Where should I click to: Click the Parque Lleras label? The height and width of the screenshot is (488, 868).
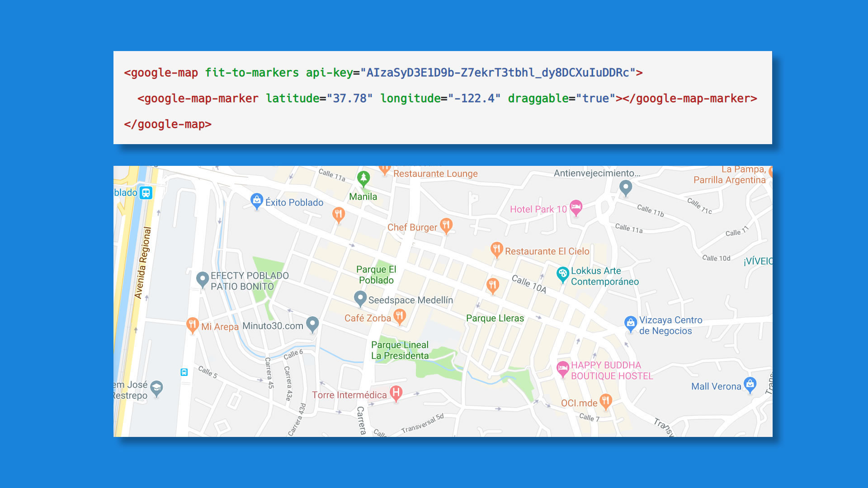coord(495,318)
